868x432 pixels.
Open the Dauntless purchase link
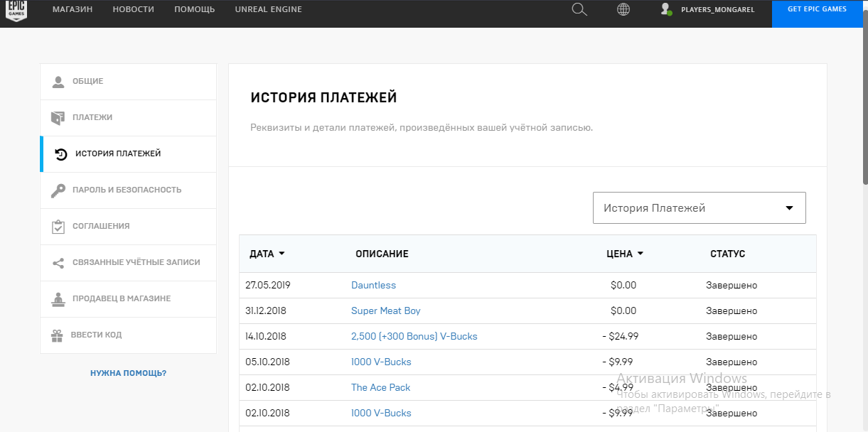(x=373, y=285)
